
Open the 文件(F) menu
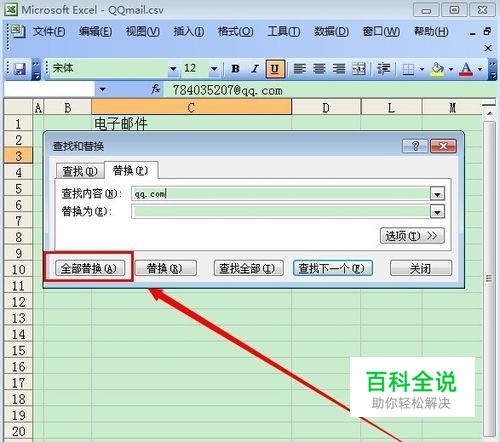49,32
